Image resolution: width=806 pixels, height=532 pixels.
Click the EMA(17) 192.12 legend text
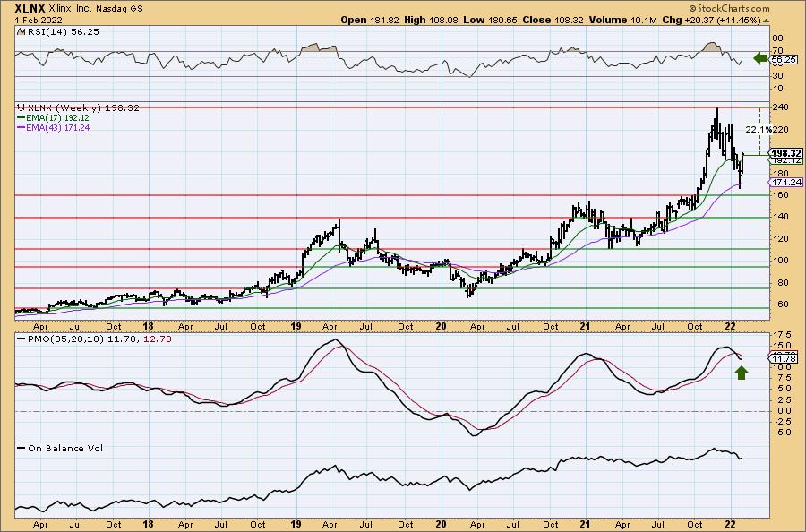tap(58, 118)
